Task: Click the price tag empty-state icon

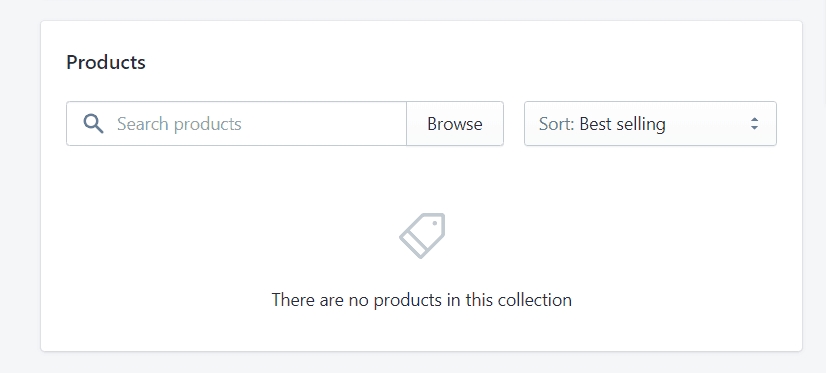Action: (x=422, y=235)
